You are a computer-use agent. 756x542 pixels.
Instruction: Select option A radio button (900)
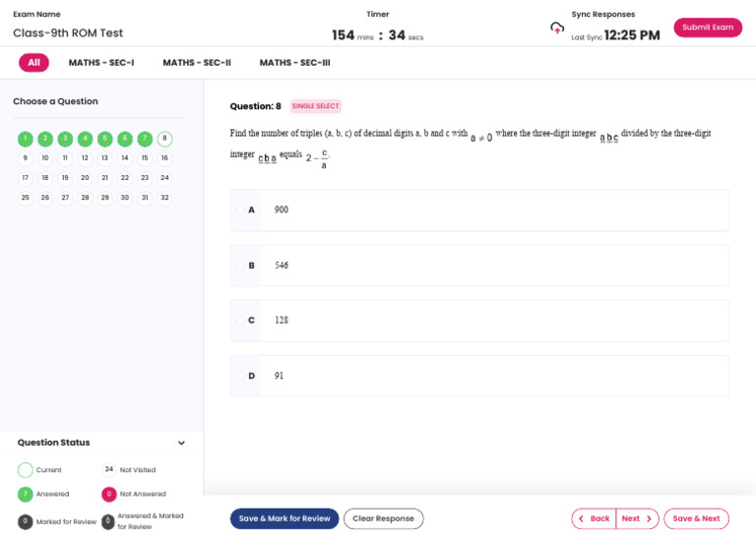(x=241, y=210)
